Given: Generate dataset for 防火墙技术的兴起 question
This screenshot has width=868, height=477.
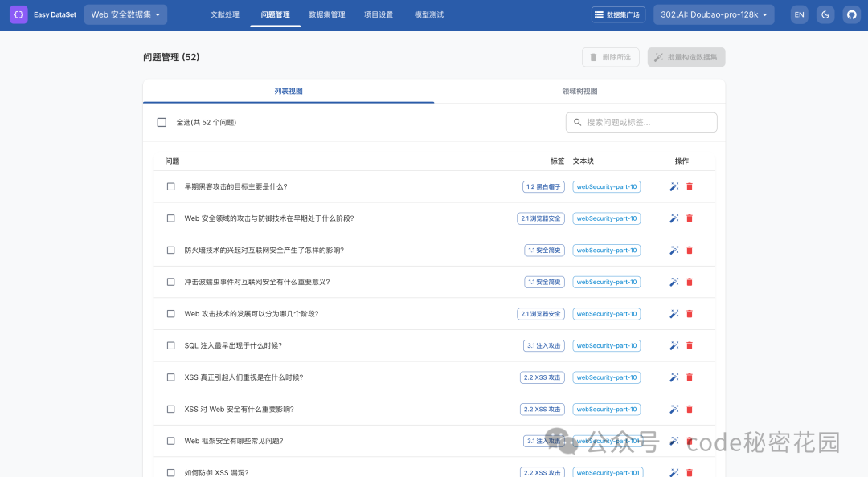Looking at the screenshot, I should (x=674, y=250).
